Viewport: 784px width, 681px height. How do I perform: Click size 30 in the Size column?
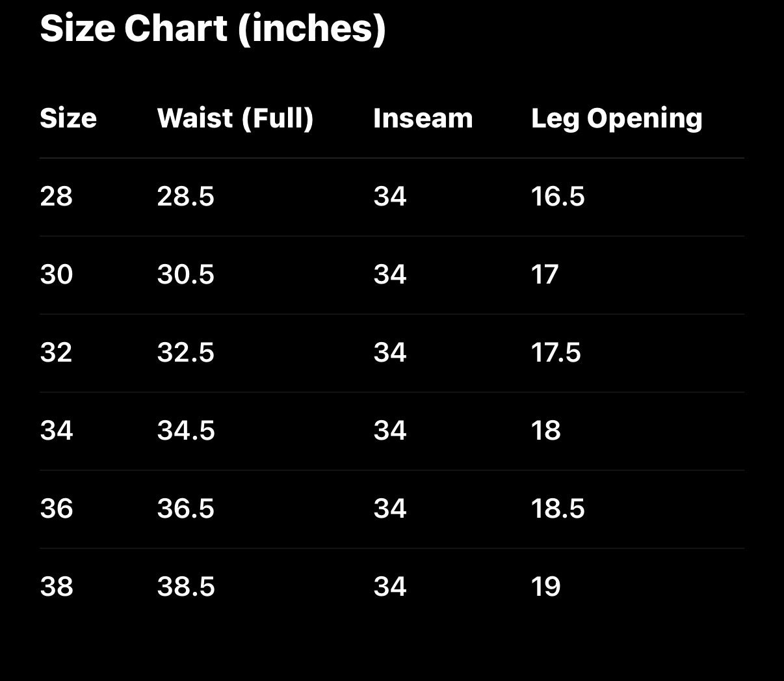[57, 274]
